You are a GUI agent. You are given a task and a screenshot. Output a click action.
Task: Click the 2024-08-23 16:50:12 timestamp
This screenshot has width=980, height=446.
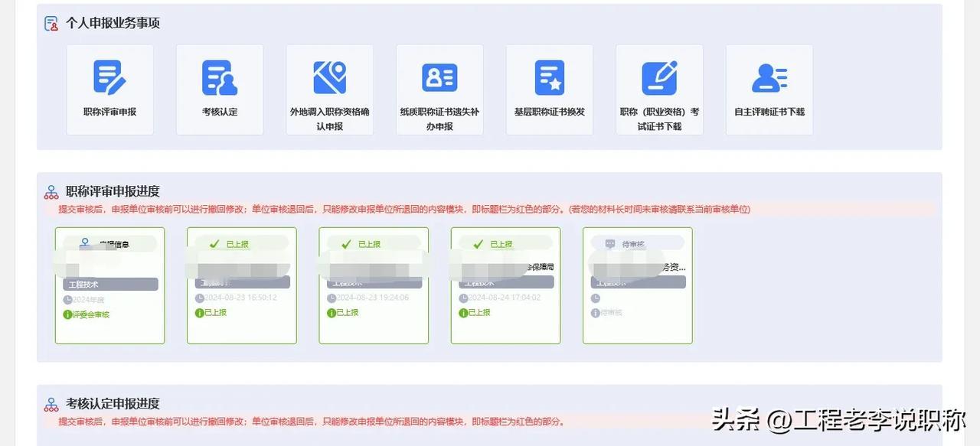240,298
